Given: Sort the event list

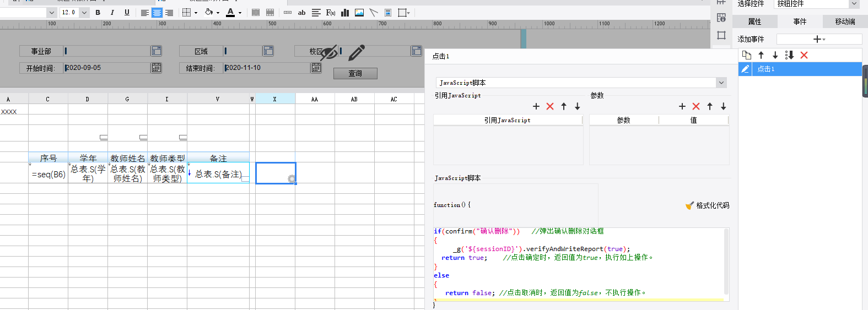Looking at the screenshot, I should [789, 55].
